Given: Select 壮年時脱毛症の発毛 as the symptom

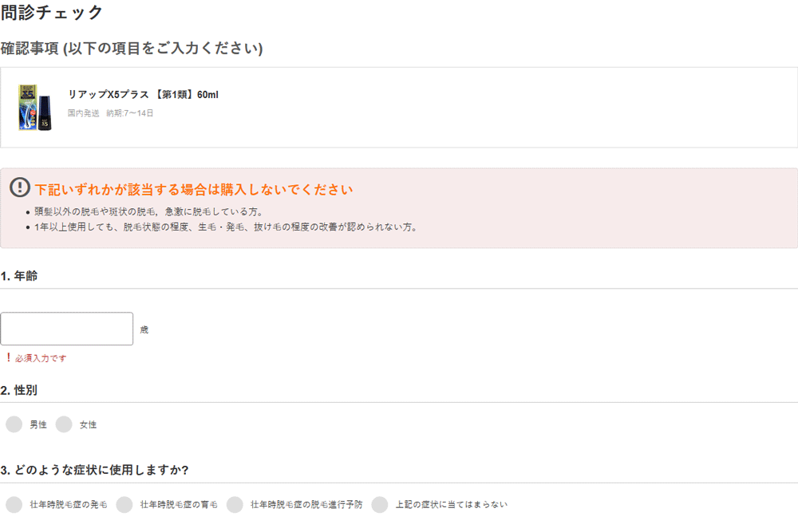Looking at the screenshot, I should [14, 504].
